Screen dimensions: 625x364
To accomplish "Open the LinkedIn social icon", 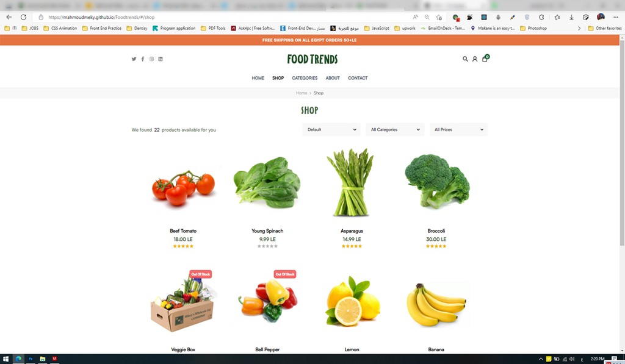I will pos(161,59).
